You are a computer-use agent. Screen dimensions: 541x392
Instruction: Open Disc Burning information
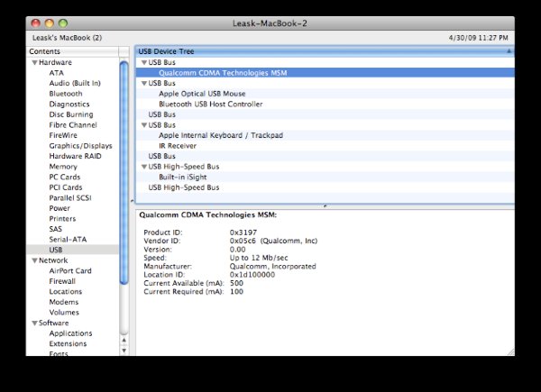coord(71,114)
